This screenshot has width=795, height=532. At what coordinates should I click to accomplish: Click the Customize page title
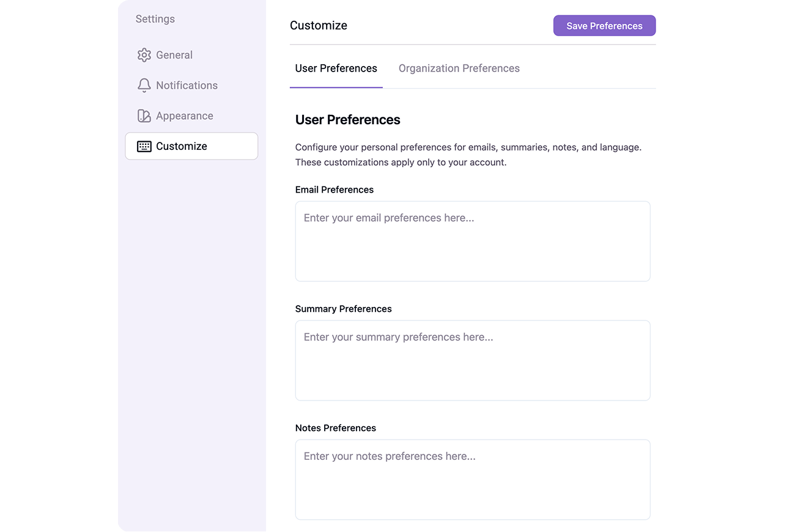pos(319,26)
